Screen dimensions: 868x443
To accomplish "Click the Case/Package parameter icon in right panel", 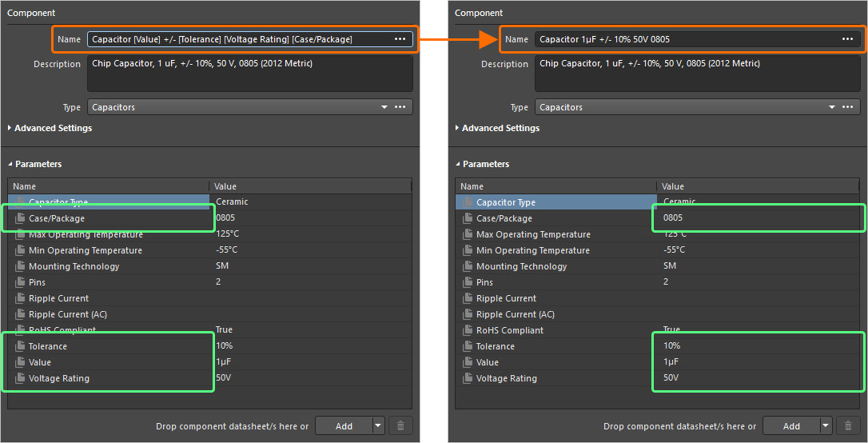I will click(x=468, y=218).
